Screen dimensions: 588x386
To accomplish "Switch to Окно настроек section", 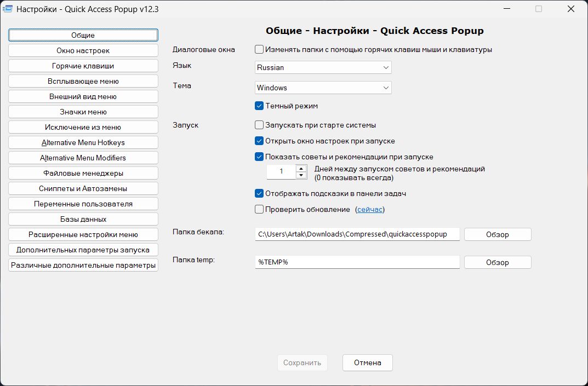I will click(83, 50).
